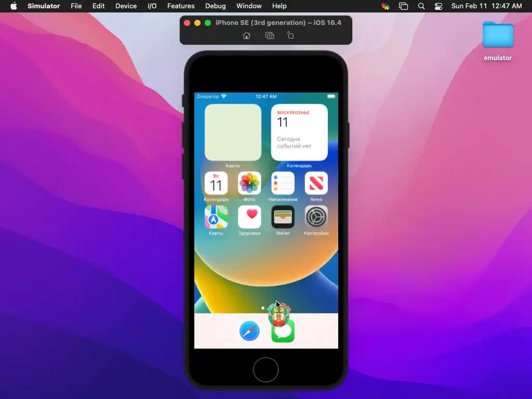Close the Simulator device window
Image resolution: width=532 pixels, height=399 pixels.
point(187,23)
